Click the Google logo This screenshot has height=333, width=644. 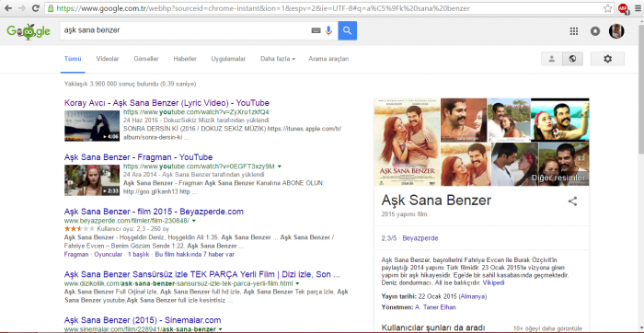point(29,31)
